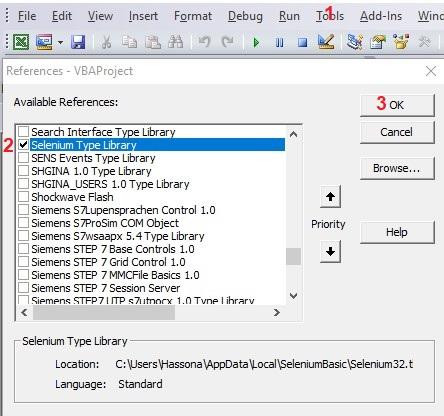Viewport: 444px width, 416px height.
Task: Open the Run menu
Action: tap(289, 16)
